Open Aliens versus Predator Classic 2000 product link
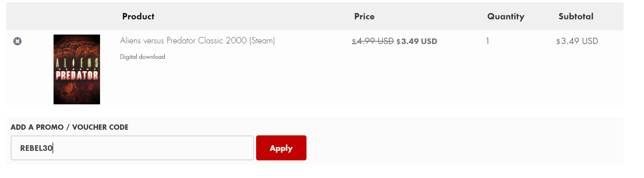644x178 pixels. 197,41
